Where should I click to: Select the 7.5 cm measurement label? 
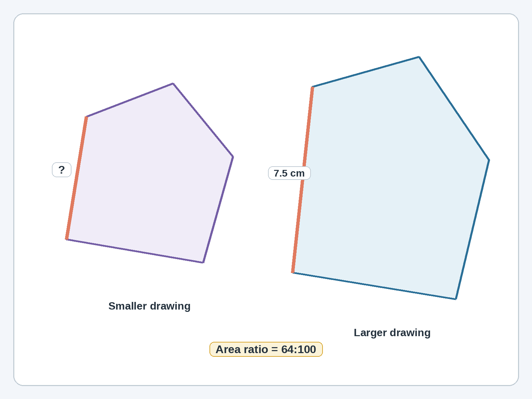(289, 173)
